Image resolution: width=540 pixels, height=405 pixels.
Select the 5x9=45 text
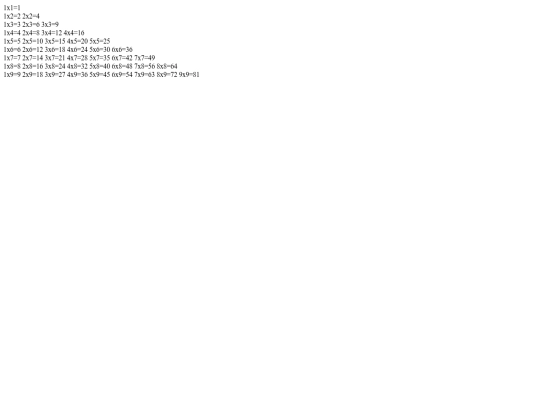(100, 75)
